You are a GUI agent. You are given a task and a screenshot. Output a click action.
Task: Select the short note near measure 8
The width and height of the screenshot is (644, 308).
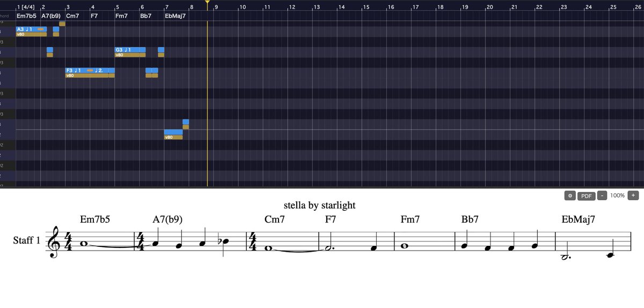(x=186, y=122)
